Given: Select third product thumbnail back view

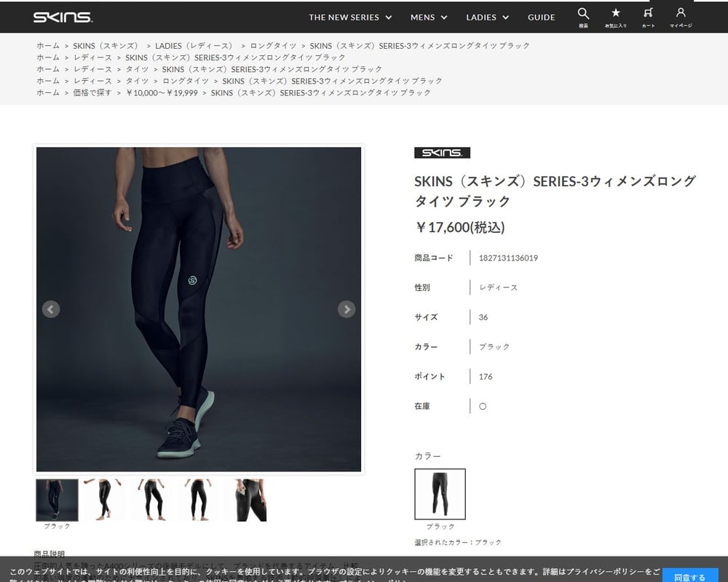Looking at the screenshot, I should point(151,501).
